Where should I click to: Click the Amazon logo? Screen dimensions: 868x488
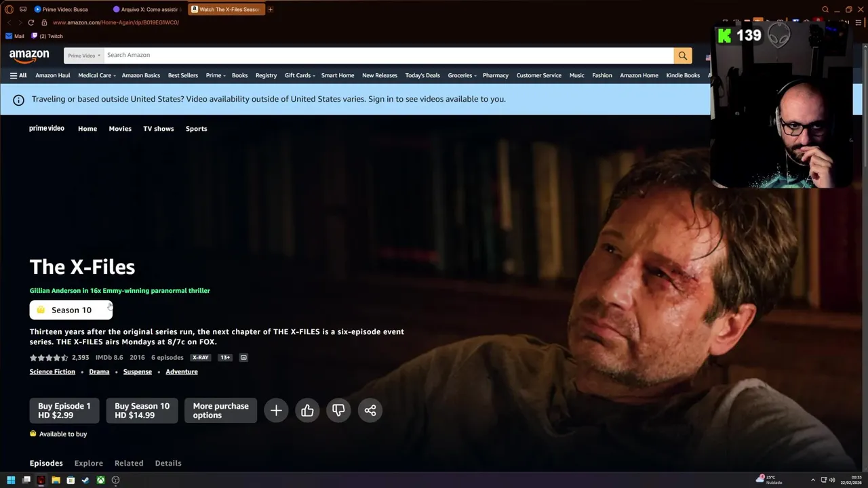pyautogui.click(x=29, y=55)
